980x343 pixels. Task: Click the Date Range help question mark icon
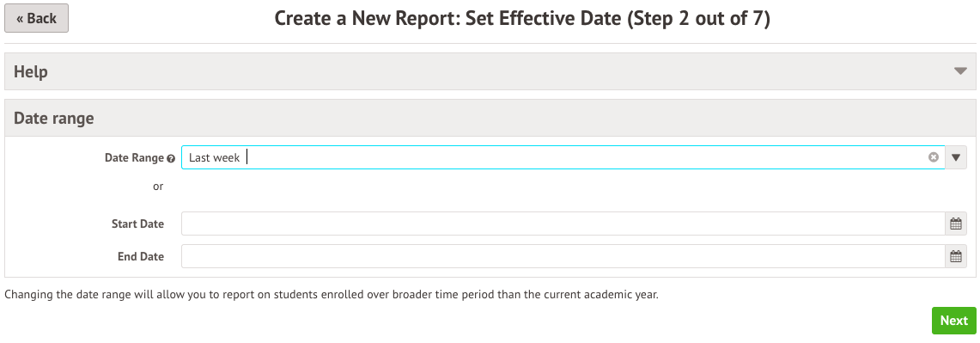pyautogui.click(x=171, y=159)
